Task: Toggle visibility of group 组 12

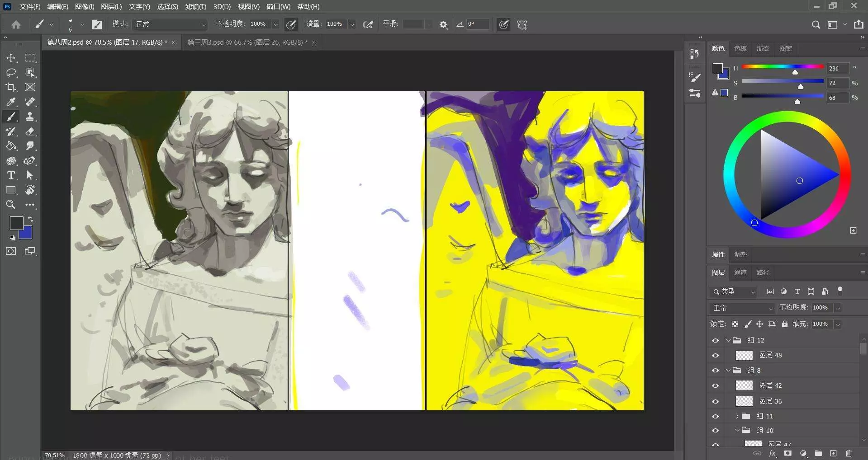Action: [x=715, y=340]
